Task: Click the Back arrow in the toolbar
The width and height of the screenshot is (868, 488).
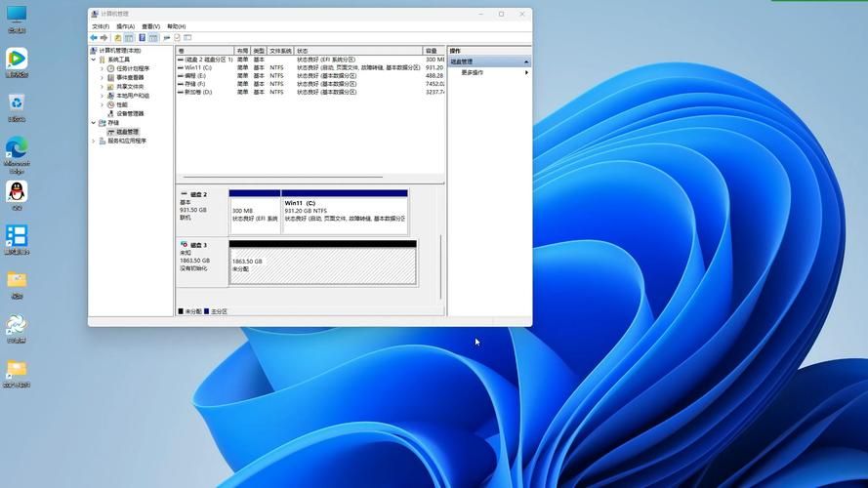Action: (94, 38)
